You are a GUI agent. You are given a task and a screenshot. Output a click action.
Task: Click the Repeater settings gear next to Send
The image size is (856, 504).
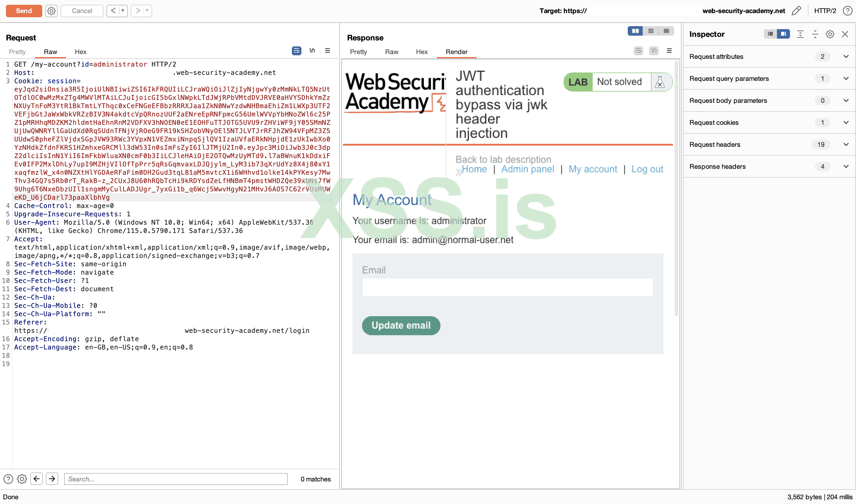pyautogui.click(x=51, y=11)
